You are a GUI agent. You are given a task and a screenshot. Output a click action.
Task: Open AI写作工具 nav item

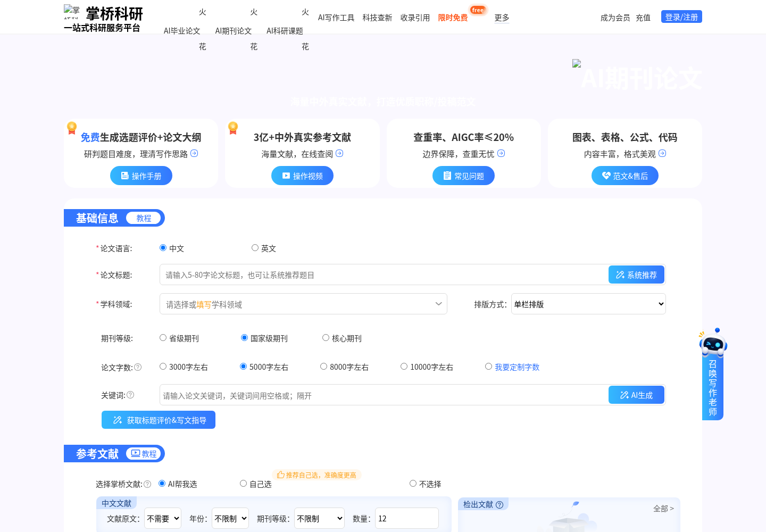click(336, 18)
